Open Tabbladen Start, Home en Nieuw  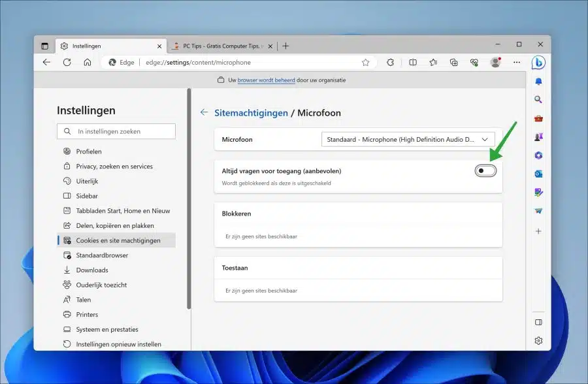[x=116, y=211]
